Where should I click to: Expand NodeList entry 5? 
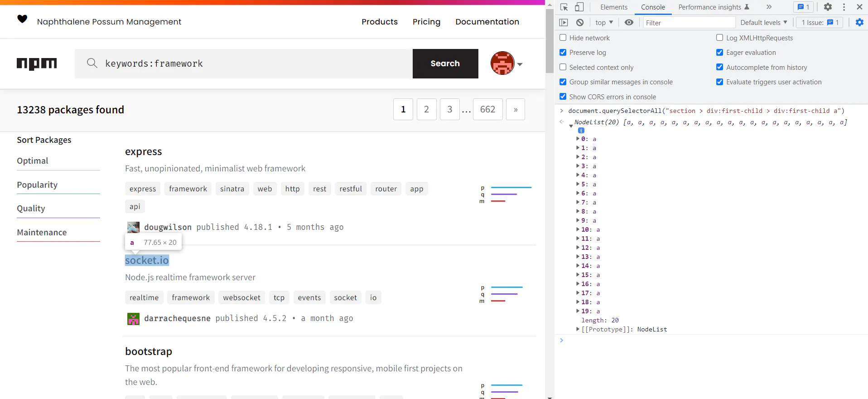click(578, 184)
